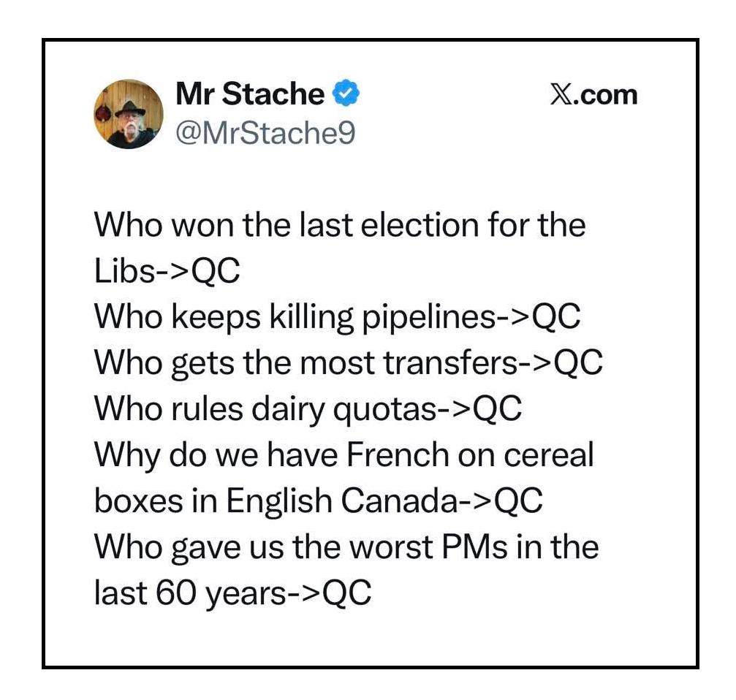Screen dimensions: 736x700
Task: Click "boxes in English Canada->QC" line
Action: [x=318, y=501]
